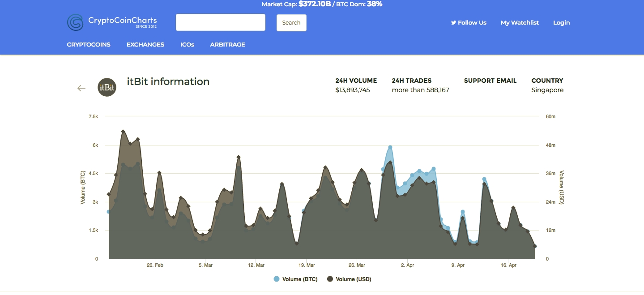Click the 7.5k left axis label
The image size is (644, 295).
click(93, 116)
